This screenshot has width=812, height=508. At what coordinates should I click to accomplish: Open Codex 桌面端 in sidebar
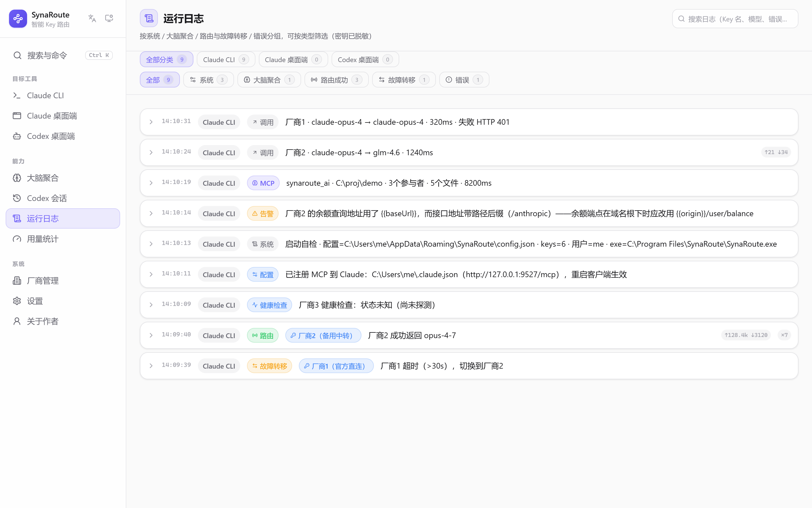click(63, 136)
